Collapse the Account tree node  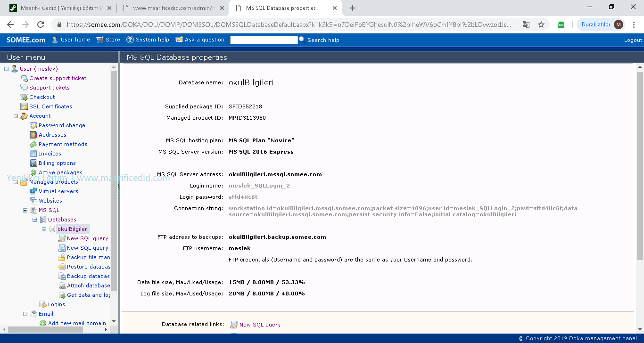coord(16,116)
